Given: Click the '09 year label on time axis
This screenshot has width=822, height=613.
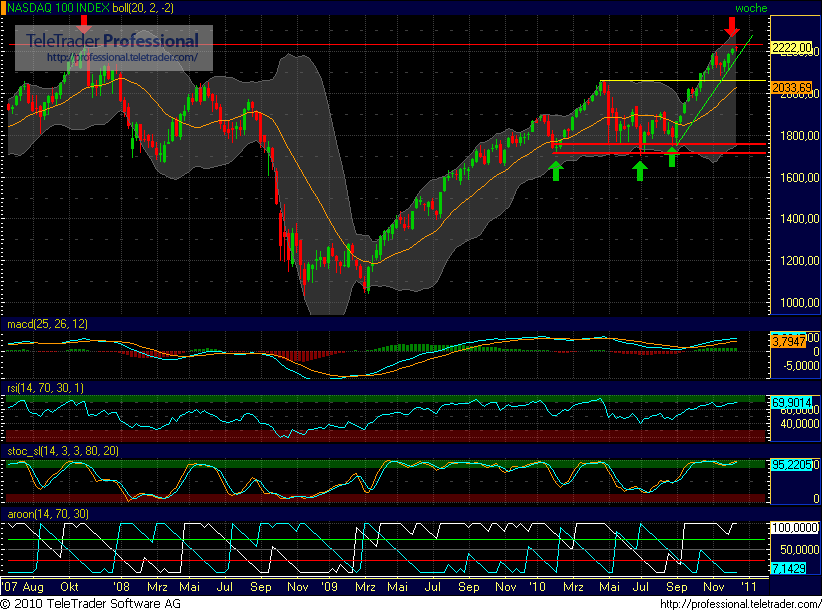Looking at the screenshot, I should pos(329,587).
